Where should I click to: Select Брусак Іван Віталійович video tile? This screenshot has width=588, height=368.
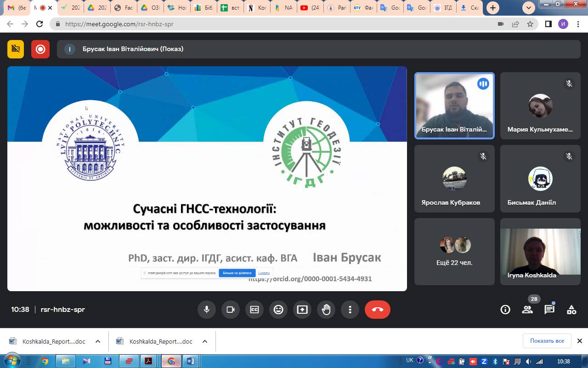[454, 106]
